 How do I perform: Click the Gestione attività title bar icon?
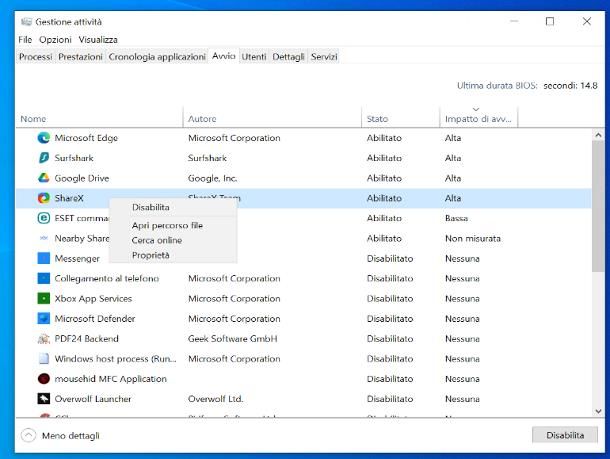[26, 22]
